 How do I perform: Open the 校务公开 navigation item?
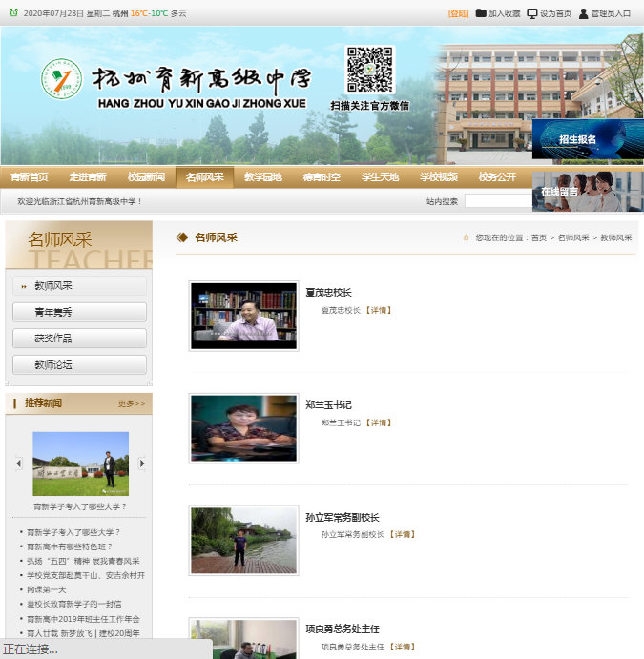497,177
